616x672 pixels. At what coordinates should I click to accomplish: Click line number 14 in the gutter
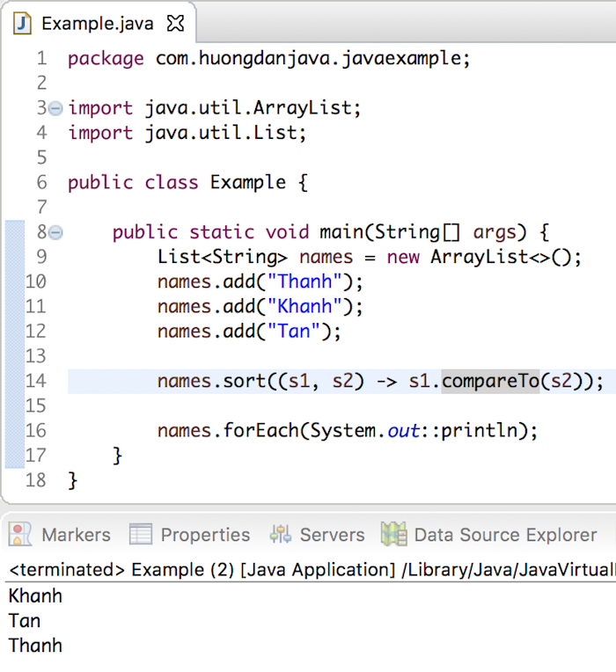(36, 381)
